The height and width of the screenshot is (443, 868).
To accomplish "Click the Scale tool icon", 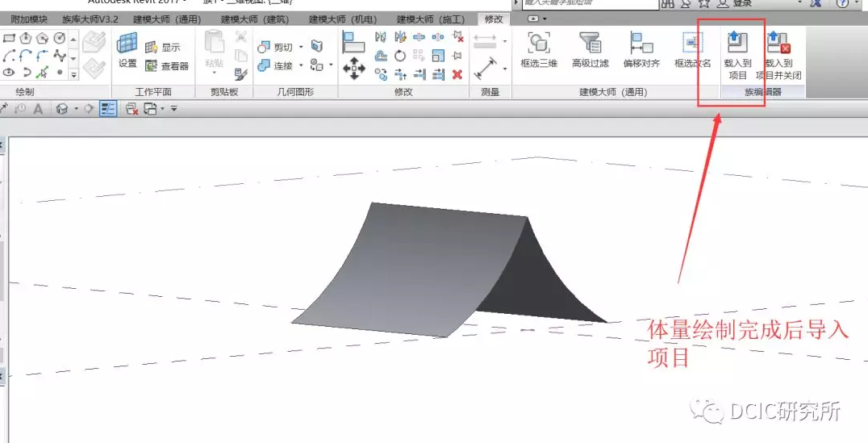I will pos(438,56).
